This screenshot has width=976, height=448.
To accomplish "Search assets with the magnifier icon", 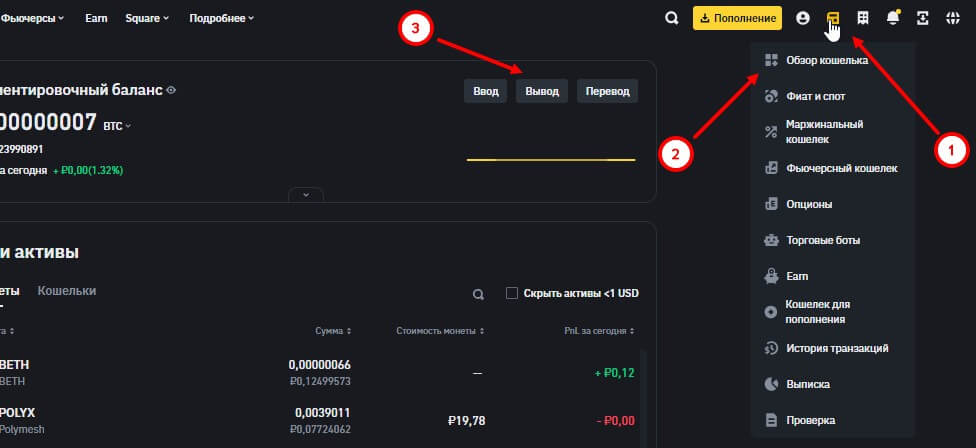I will (479, 294).
